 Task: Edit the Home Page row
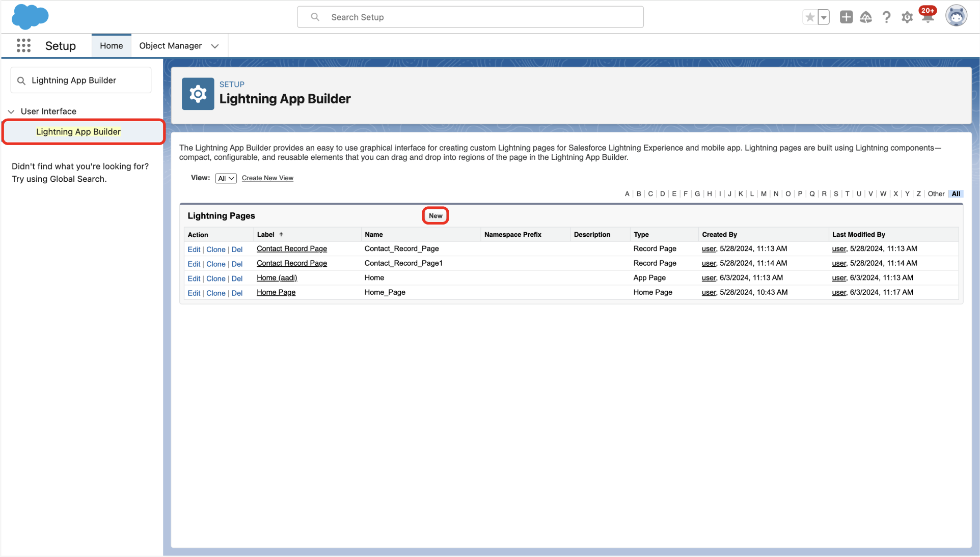(194, 293)
